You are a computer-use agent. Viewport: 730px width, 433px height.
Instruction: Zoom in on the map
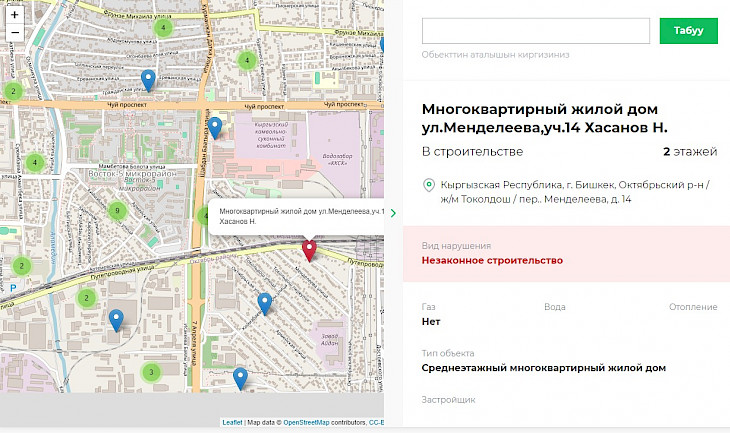pyautogui.click(x=14, y=15)
